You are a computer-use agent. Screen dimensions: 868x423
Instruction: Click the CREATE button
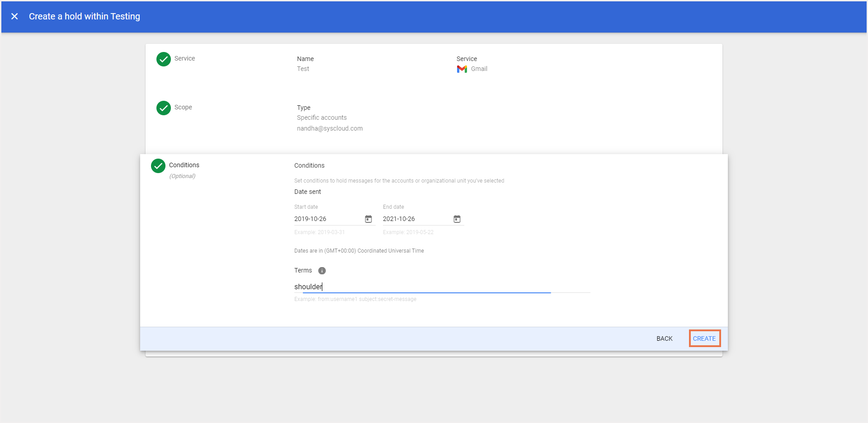tap(704, 338)
